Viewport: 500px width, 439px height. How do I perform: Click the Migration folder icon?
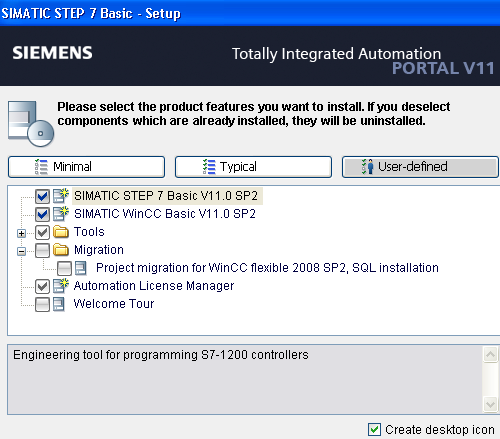pyautogui.click(x=61, y=250)
